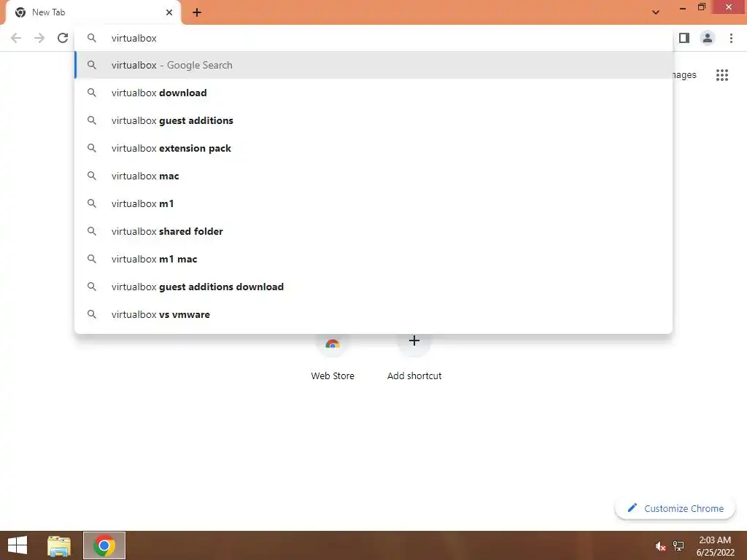
Task: Select the New Tab tab
Action: (93, 13)
